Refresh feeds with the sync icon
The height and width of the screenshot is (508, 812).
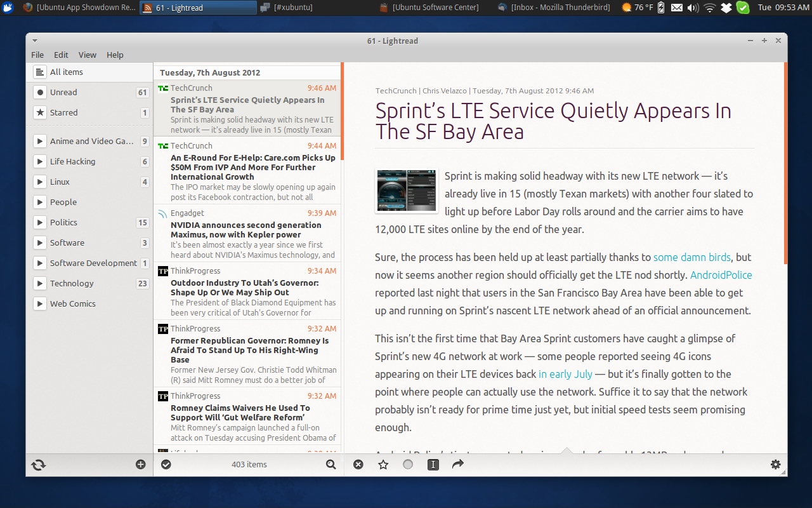point(38,464)
